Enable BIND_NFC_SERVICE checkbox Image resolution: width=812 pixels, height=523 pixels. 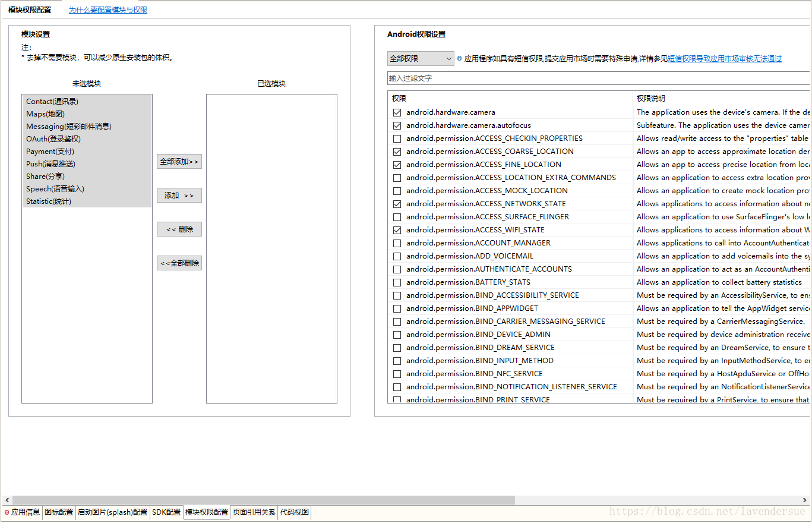pyautogui.click(x=397, y=374)
